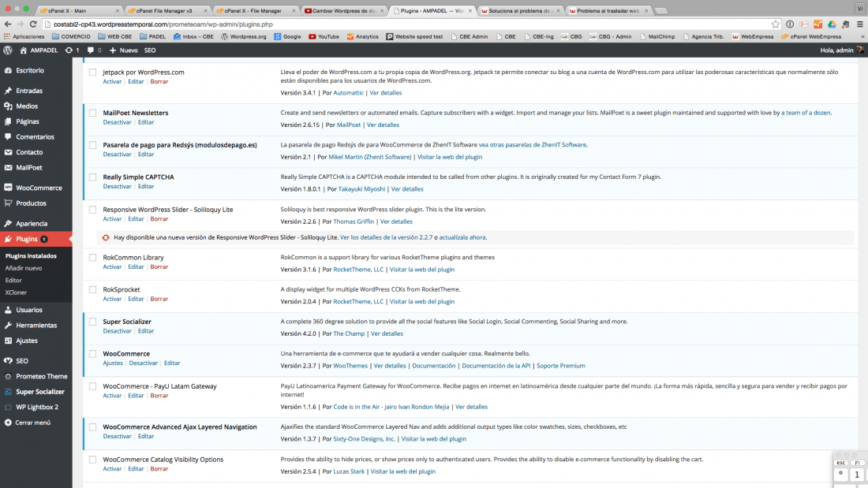
Task: Open the PADEL bookmarks folder
Action: click(x=153, y=36)
